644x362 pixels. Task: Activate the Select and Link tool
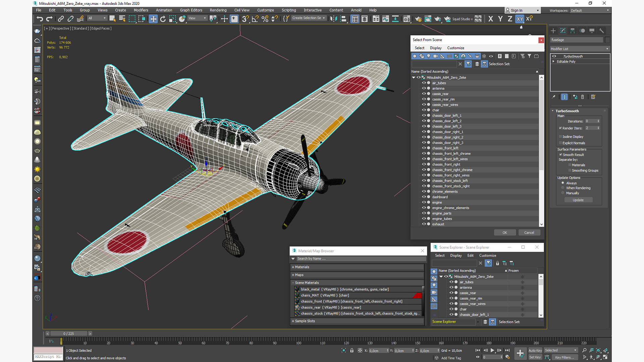coord(61,19)
